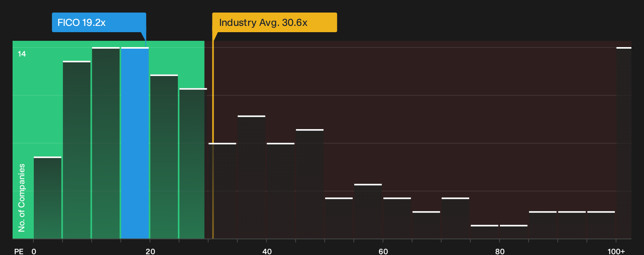Click the x-axis label '0'
This screenshot has width=644, height=255.
(34, 251)
